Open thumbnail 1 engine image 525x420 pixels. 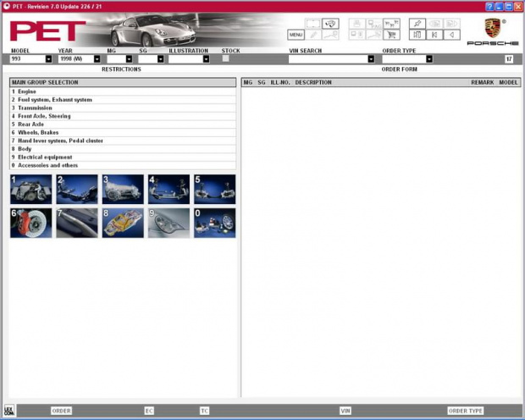31,189
